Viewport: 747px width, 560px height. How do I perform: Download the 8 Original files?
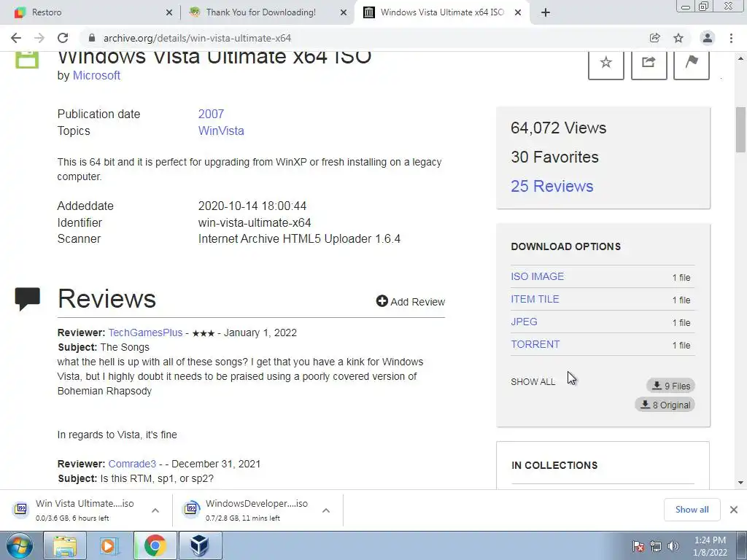coord(665,405)
